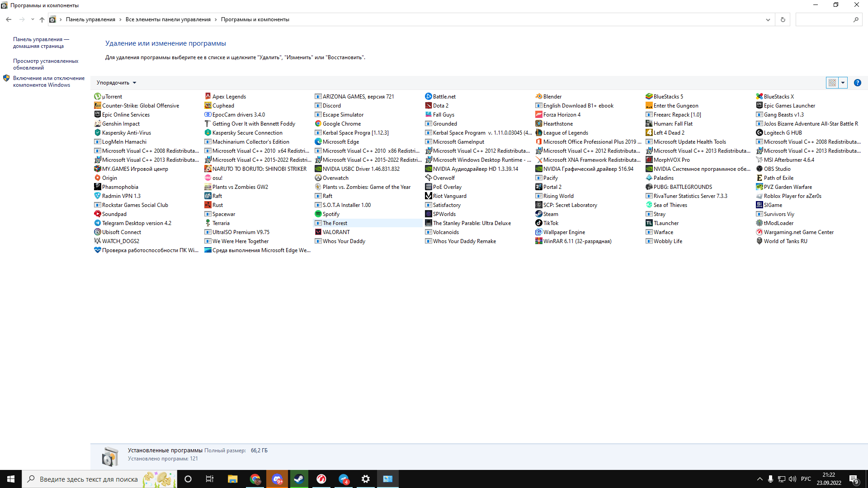This screenshot has height=488, width=868.
Task: Go to Все элементы панели управления breadcrumb
Action: tap(168, 19)
